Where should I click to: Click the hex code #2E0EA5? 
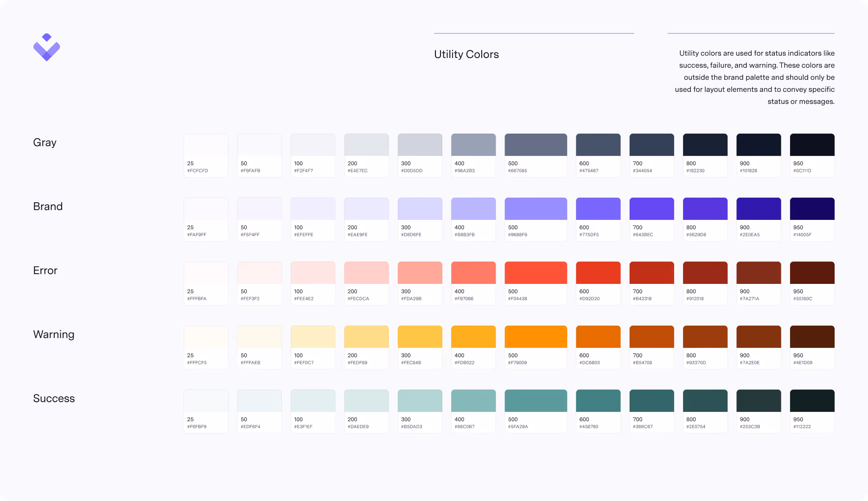pyautogui.click(x=750, y=235)
